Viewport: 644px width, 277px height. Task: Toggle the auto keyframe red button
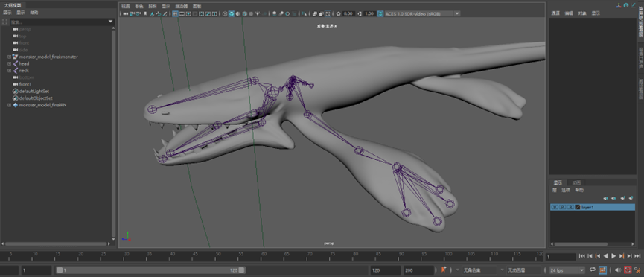pyautogui.click(x=628, y=270)
